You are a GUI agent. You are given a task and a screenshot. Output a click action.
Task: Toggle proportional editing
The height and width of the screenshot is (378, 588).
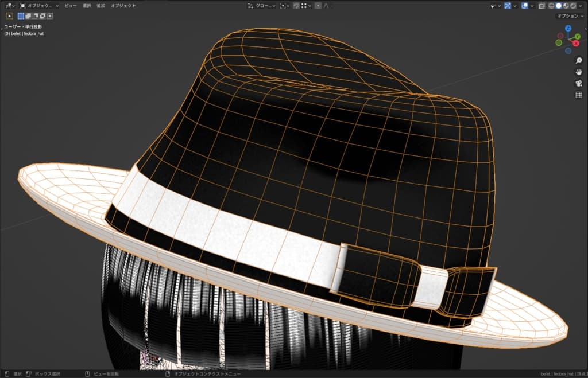coord(318,6)
